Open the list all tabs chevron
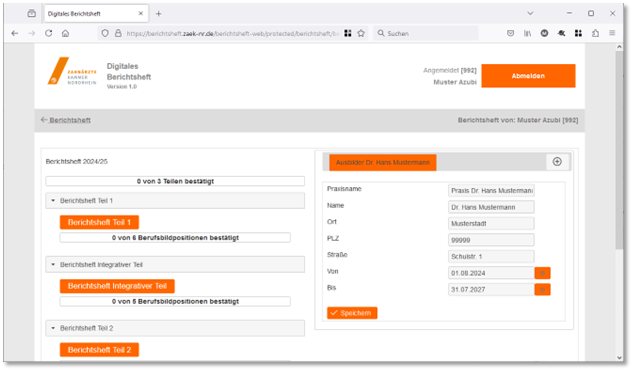The width and height of the screenshot is (633, 371). point(530,13)
